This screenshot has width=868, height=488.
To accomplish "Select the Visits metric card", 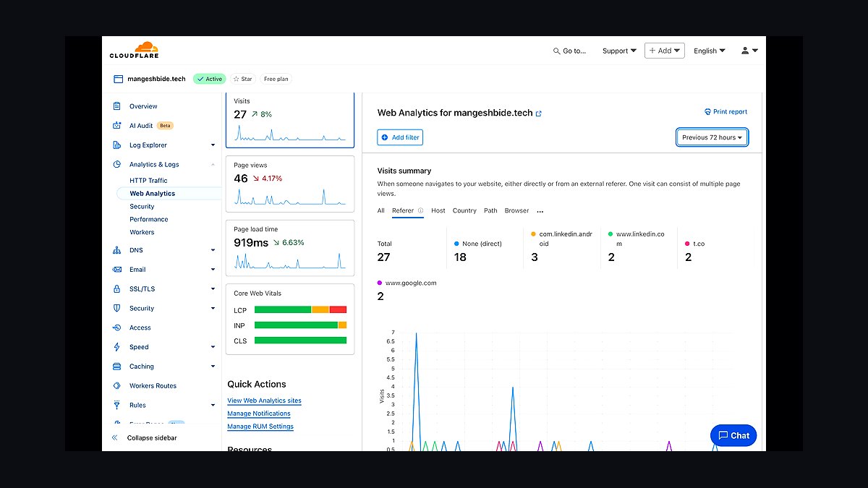I will coord(290,120).
